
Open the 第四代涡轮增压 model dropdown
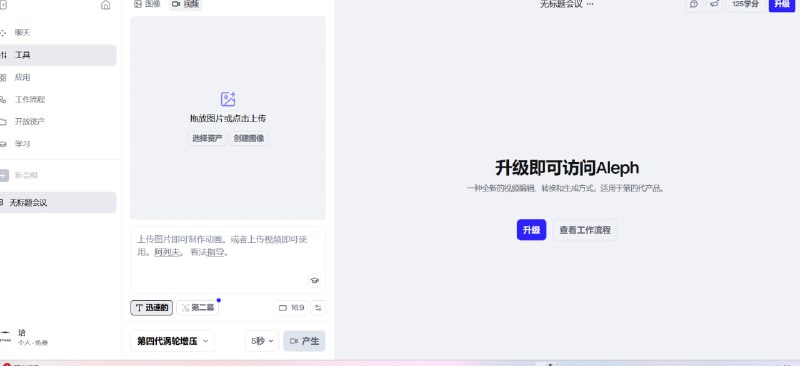(172, 341)
